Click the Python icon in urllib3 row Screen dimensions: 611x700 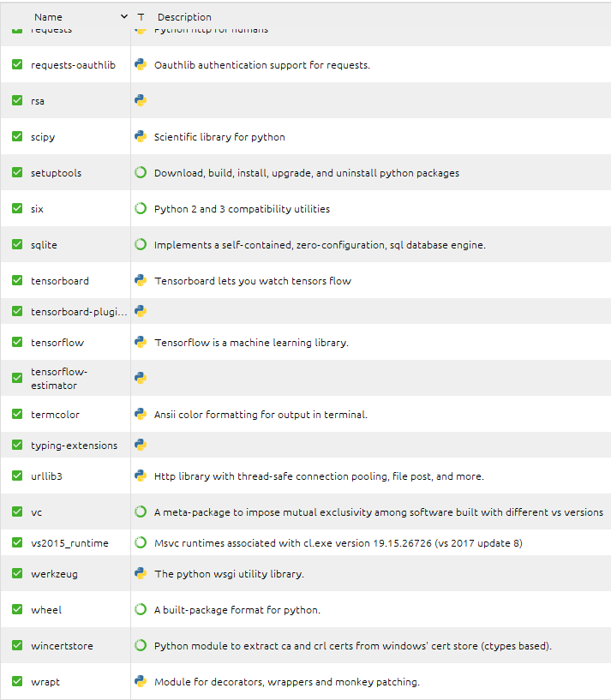[141, 476]
